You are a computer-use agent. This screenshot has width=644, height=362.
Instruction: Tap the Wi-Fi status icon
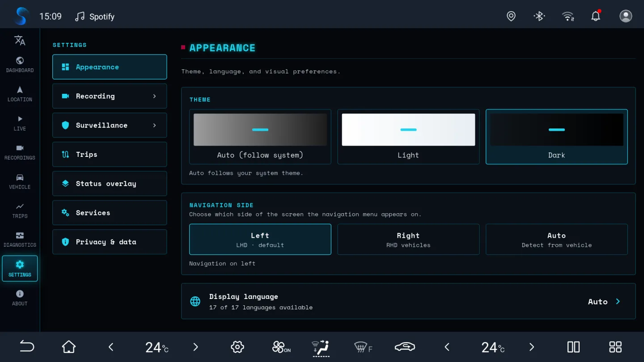568,16
